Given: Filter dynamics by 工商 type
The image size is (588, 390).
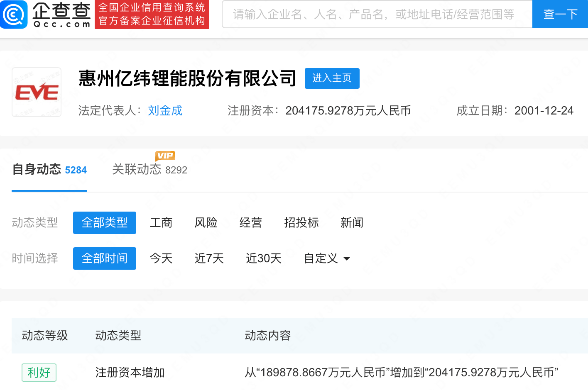Looking at the screenshot, I should click(x=161, y=223).
